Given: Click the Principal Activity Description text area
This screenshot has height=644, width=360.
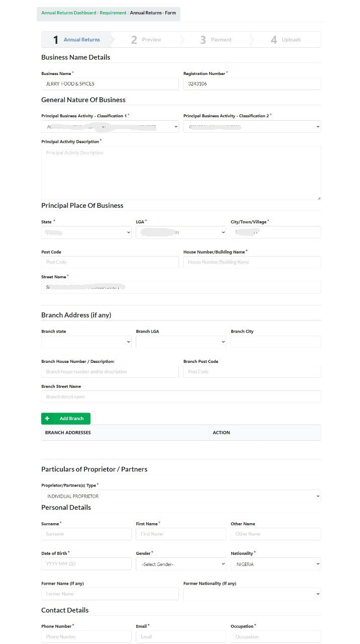Looking at the screenshot, I should 181,173.
